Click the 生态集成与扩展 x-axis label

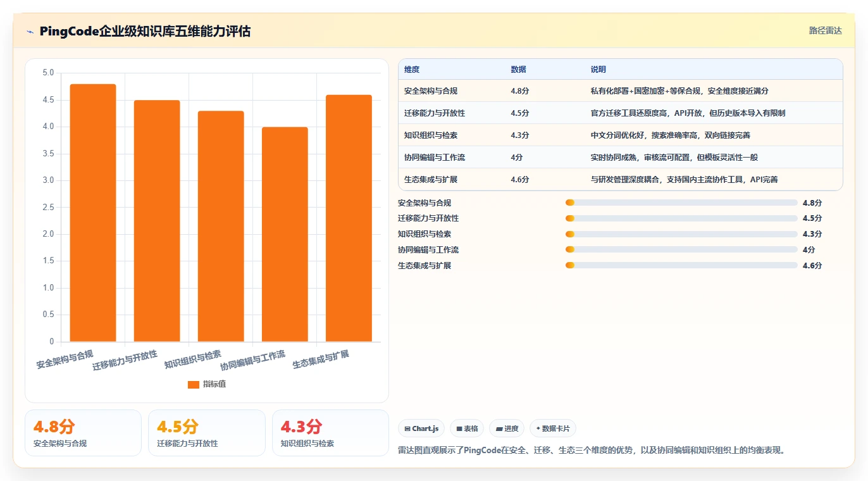(321, 359)
